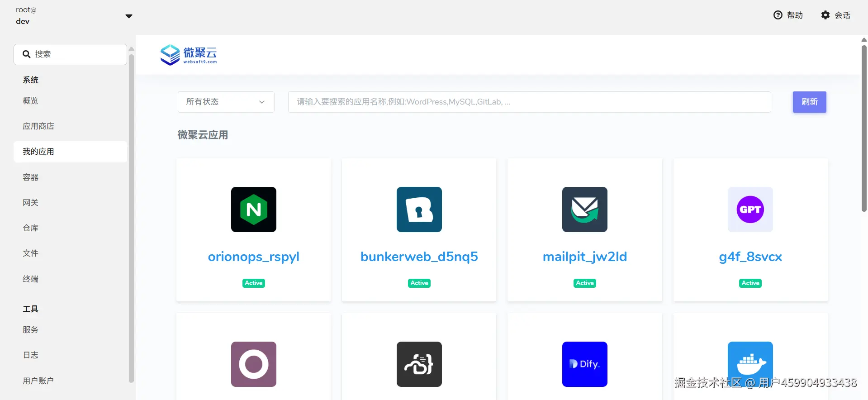Click the 系统 sidebar section label
This screenshot has width=868, height=400.
click(31, 80)
